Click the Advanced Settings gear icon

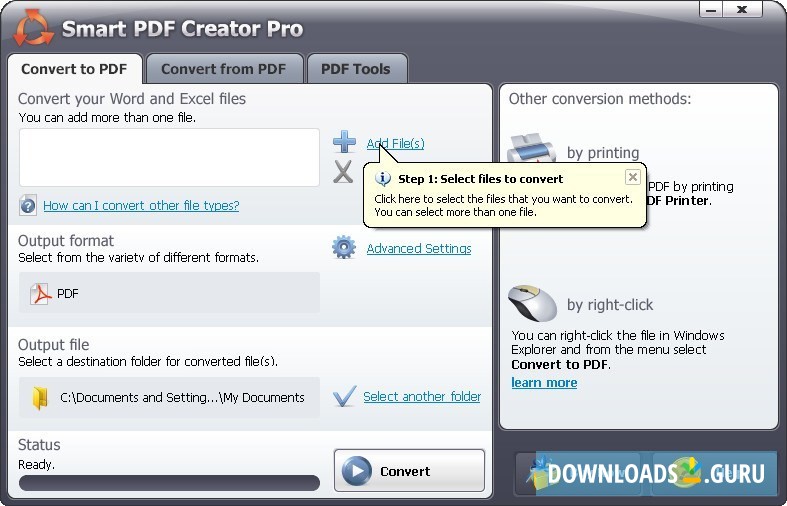coord(344,247)
